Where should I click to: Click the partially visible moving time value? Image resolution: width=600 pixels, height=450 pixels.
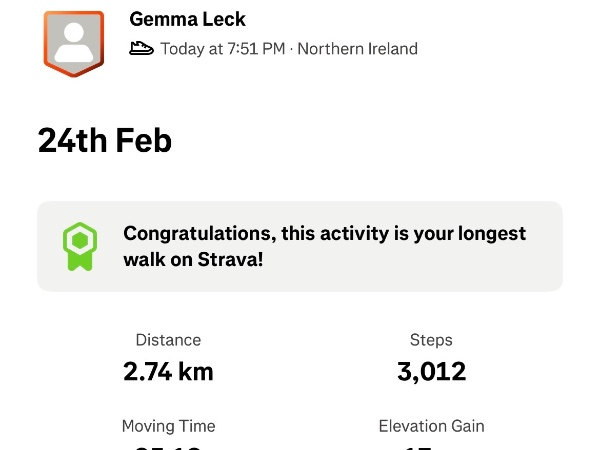tap(168, 446)
